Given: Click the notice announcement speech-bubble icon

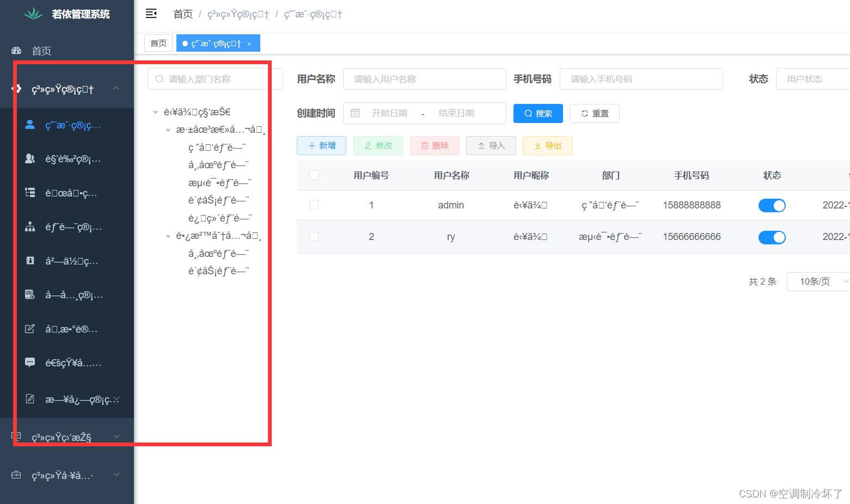Looking at the screenshot, I should point(30,362).
